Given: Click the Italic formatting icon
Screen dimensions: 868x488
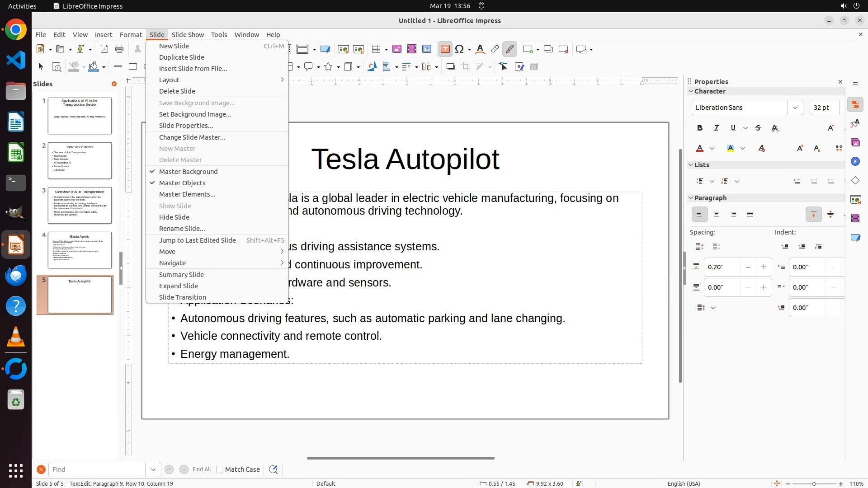Looking at the screenshot, I should pyautogui.click(x=717, y=128).
